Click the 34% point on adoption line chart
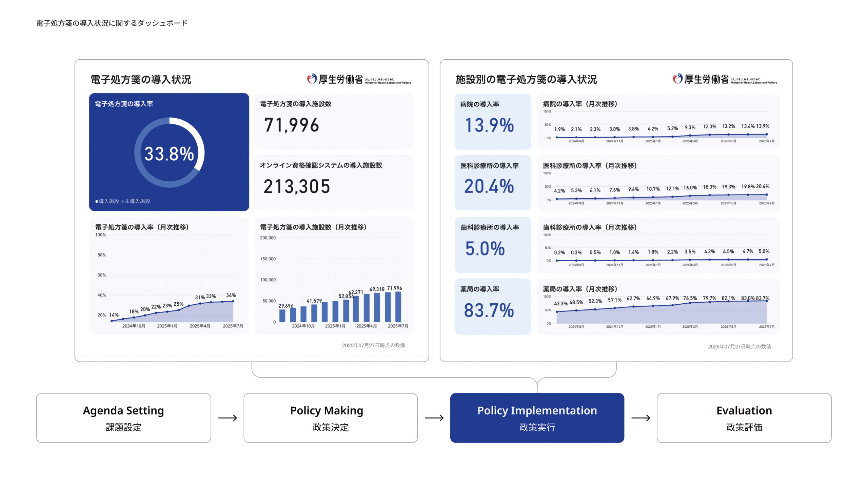 point(233,301)
